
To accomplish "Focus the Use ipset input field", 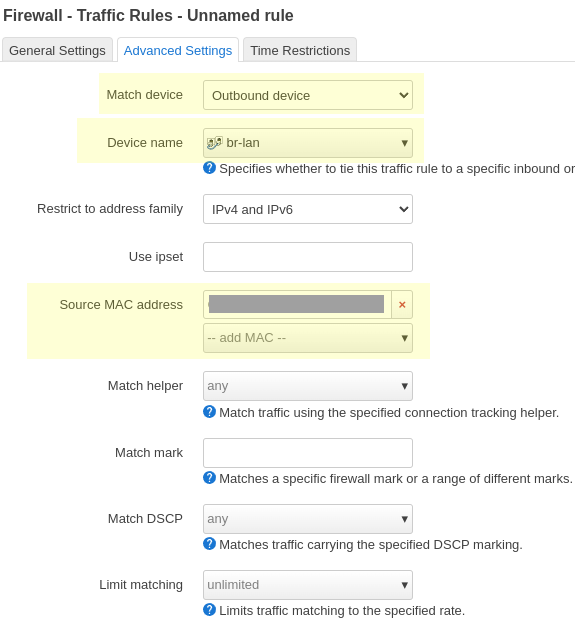I will click(x=308, y=257).
